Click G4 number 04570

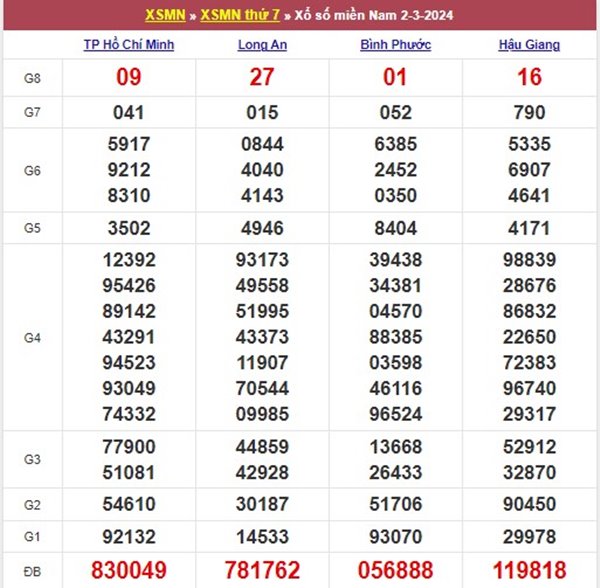pyautogui.click(x=396, y=312)
